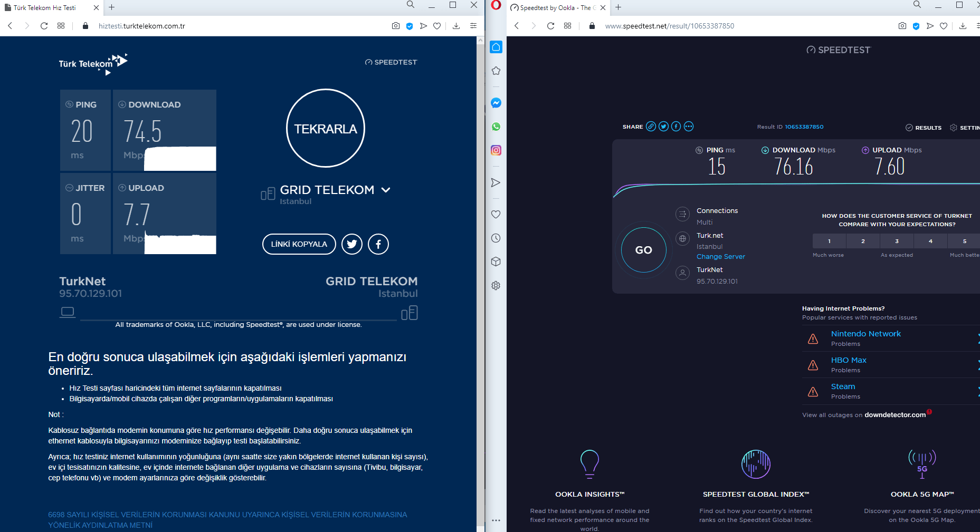Take a snapshot in the Türk Telekom window
The image size is (980, 532).
point(396,26)
